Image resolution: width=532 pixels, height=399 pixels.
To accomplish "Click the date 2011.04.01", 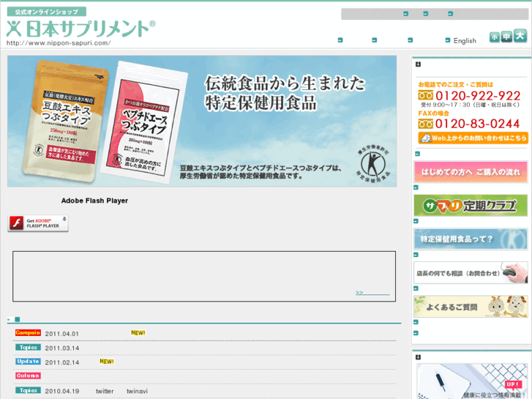I will 61,334.
